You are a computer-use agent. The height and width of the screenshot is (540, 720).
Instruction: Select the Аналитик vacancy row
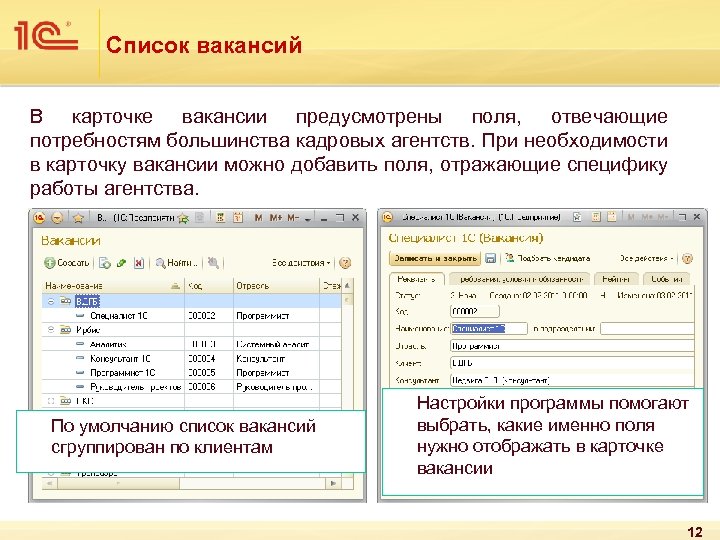[x=191, y=344]
